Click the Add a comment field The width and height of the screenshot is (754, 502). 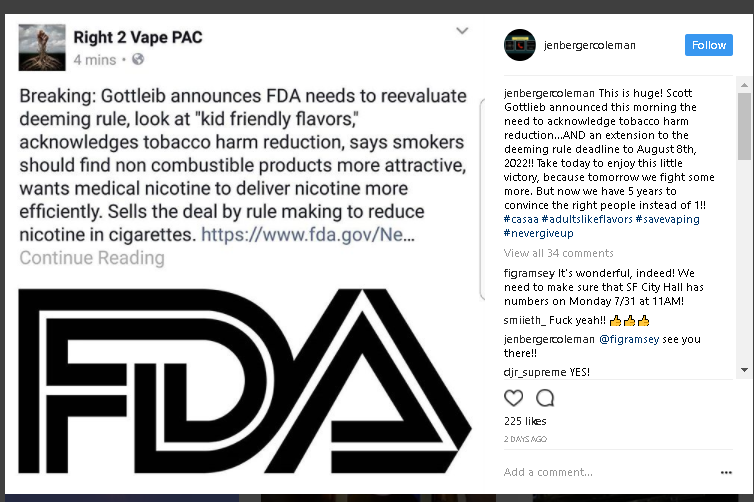click(x=600, y=472)
